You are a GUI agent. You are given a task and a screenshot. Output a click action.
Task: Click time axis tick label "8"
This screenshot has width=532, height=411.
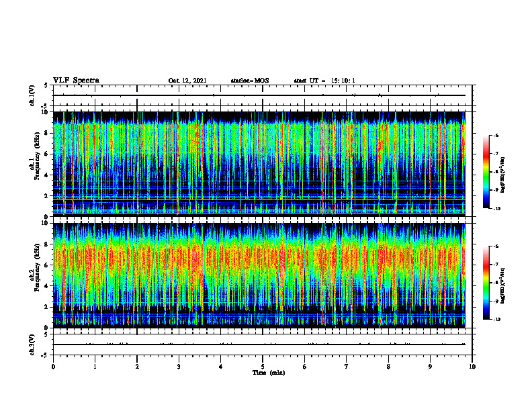[x=388, y=367]
